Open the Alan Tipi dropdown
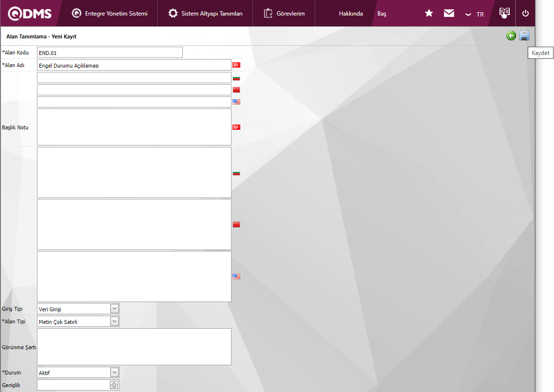554x392 pixels. point(114,321)
